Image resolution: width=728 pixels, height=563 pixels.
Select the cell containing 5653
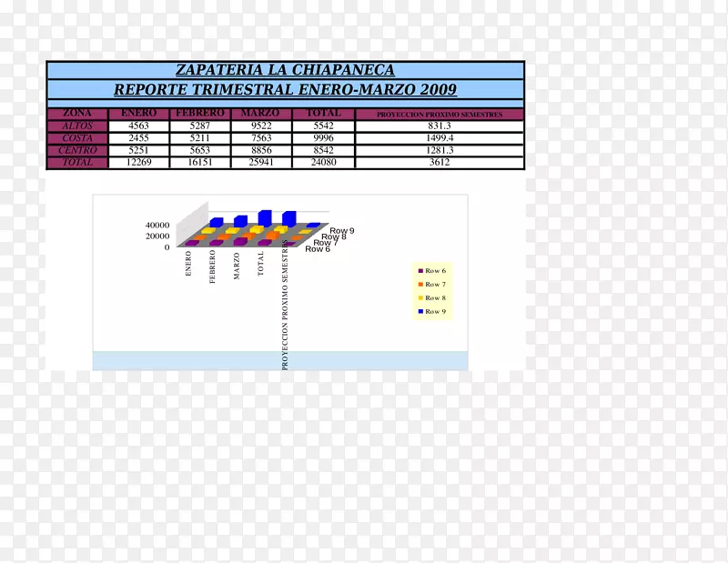pyautogui.click(x=199, y=150)
